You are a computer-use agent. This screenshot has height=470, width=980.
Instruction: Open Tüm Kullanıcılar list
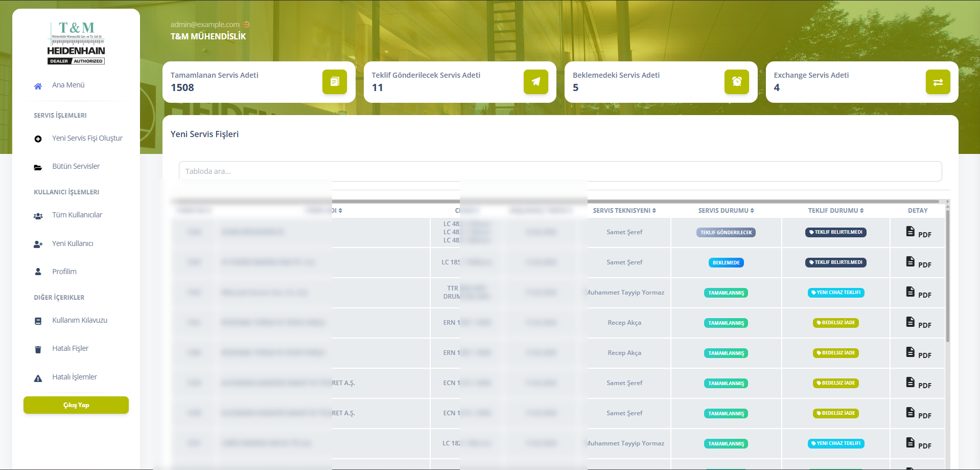[x=77, y=215]
